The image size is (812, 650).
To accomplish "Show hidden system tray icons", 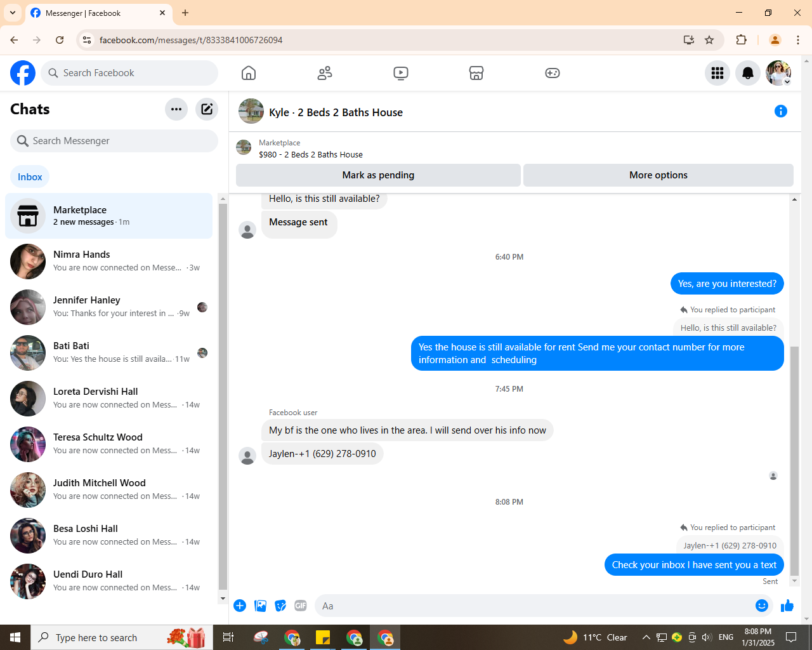I will click(646, 637).
